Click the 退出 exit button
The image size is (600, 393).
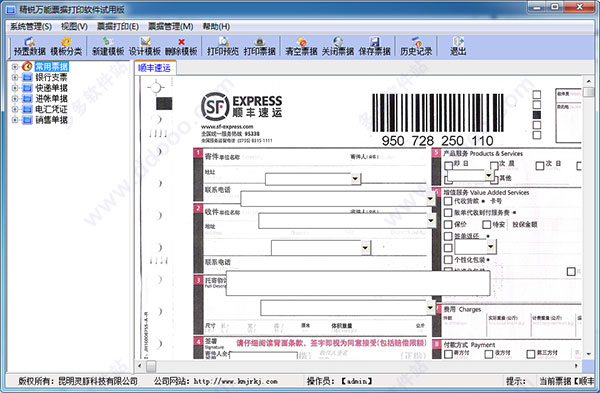coord(458,47)
